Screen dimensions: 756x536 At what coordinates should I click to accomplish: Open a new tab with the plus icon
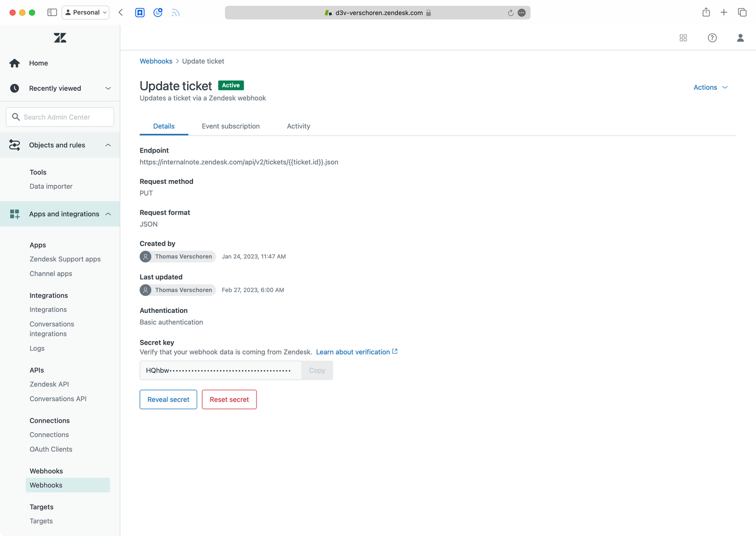(x=724, y=12)
